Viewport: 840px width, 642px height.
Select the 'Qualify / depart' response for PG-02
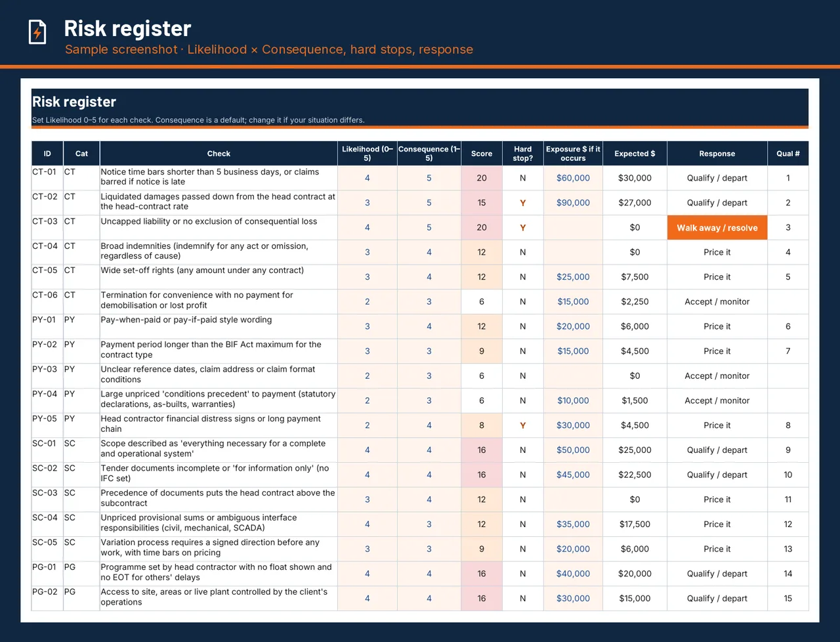[x=717, y=599]
